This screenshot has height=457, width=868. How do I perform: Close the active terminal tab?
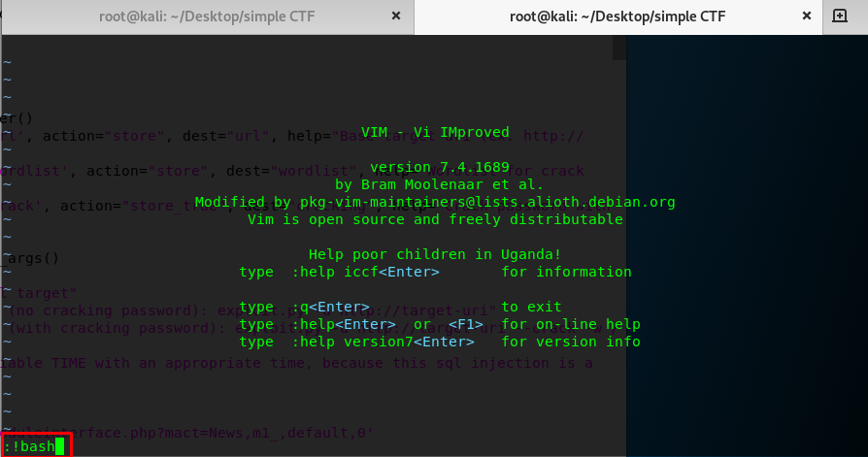click(x=807, y=16)
